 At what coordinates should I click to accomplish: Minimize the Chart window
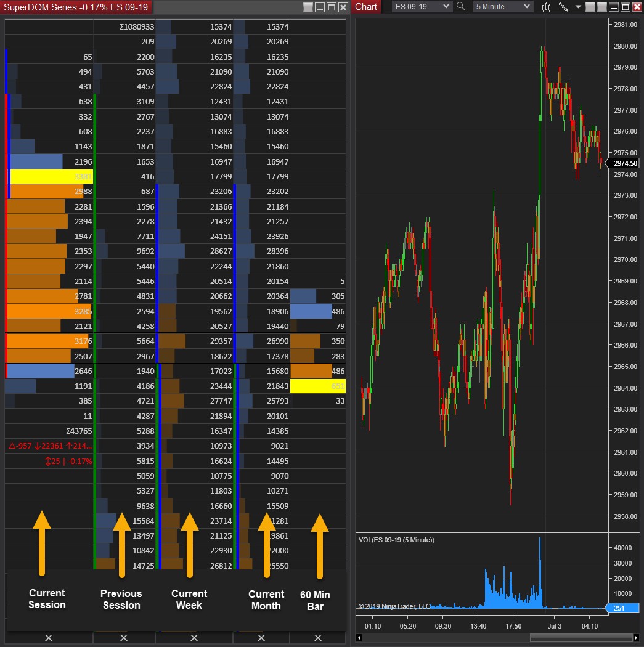[614, 7]
